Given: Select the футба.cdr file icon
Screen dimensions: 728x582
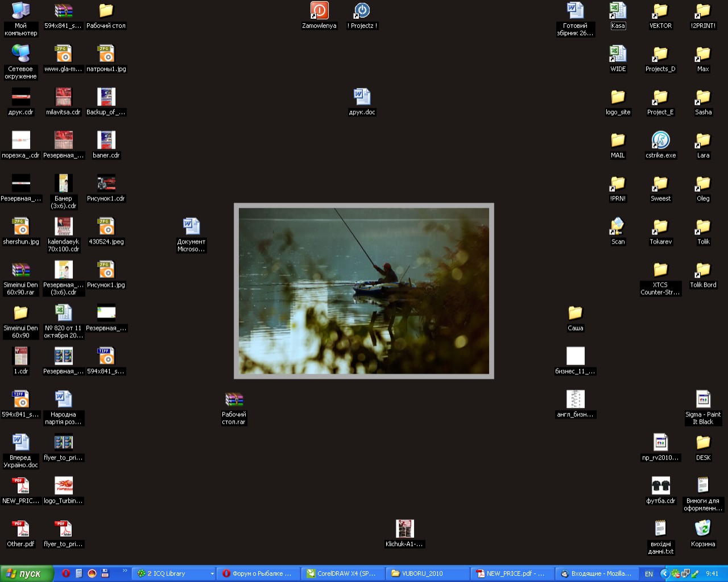Looking at the screenshot, I should [660, 486].
